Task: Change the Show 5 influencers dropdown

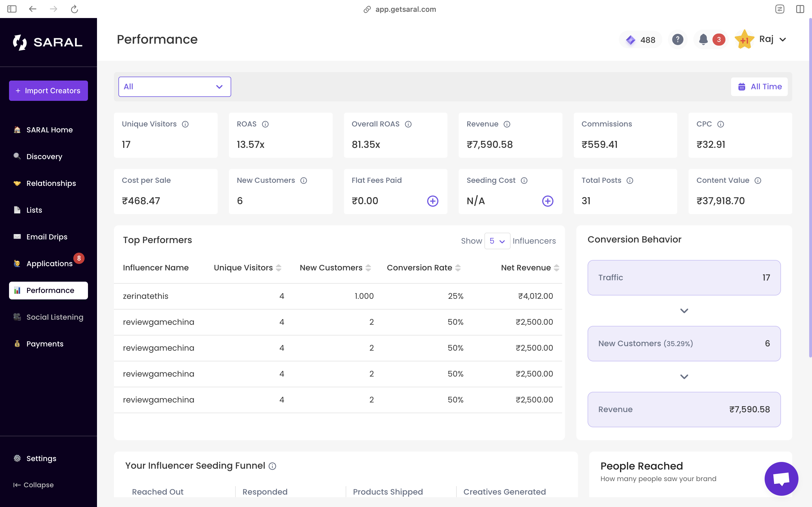Action: tap(497, 241)
